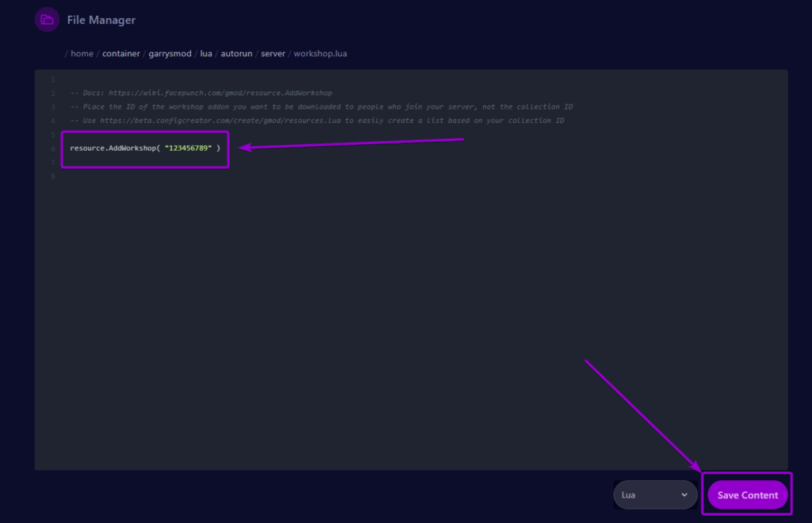The height and width of the screenshot is (523, 812).
Task: Place cursor on resource.AddWorkshop line
Action: [145, 148]
